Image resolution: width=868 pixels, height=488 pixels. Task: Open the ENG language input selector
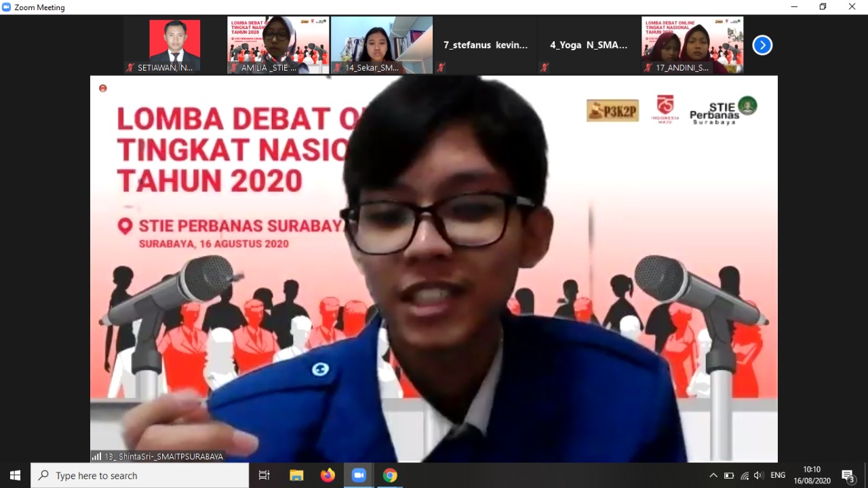pos(778,476)
